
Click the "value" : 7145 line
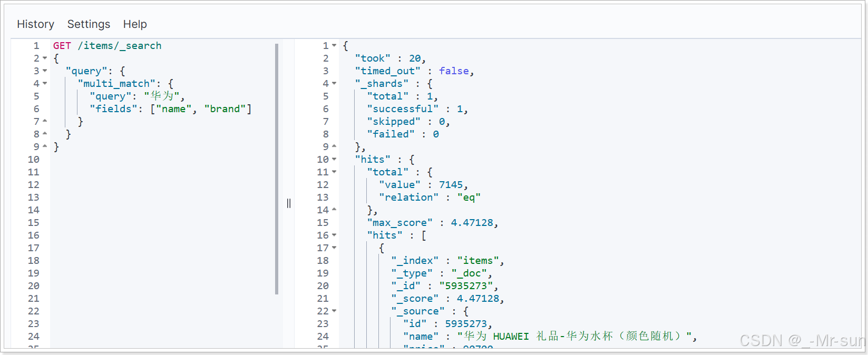[423, 185]
